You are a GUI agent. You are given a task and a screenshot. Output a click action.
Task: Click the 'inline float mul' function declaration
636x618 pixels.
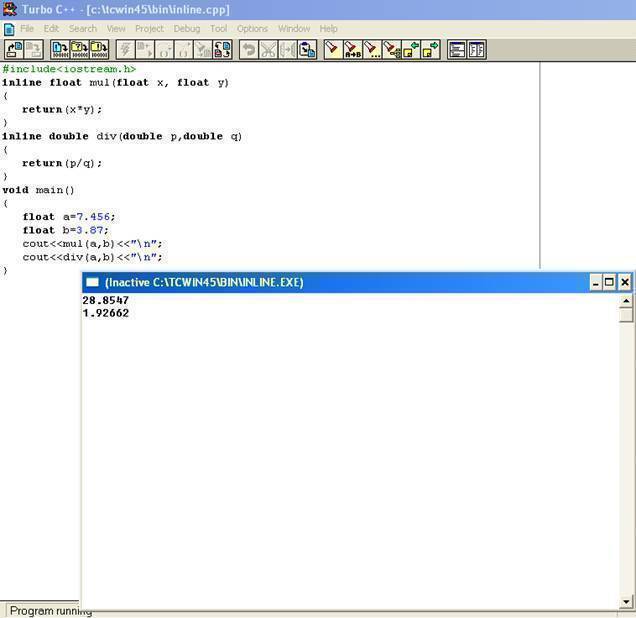[x=115, y=83]
